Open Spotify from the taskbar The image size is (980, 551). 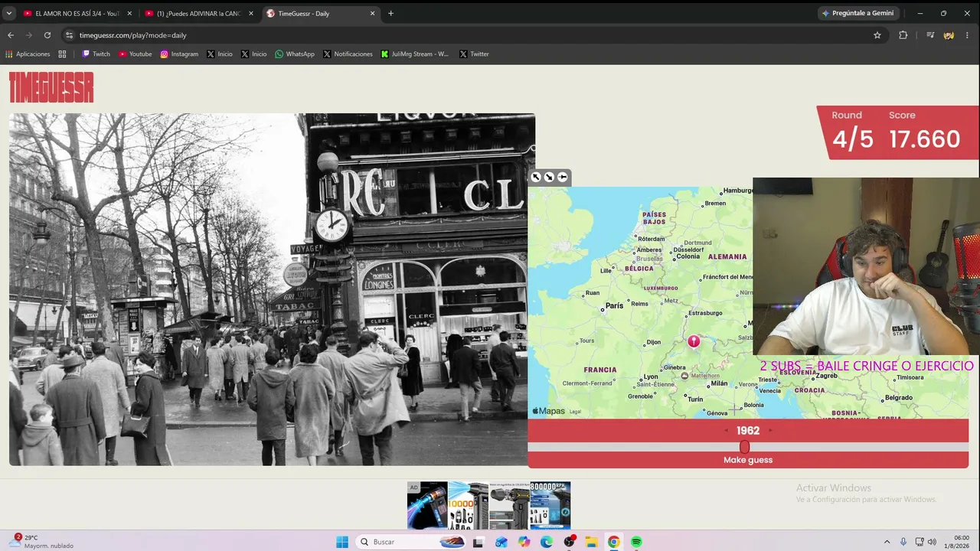636,542
